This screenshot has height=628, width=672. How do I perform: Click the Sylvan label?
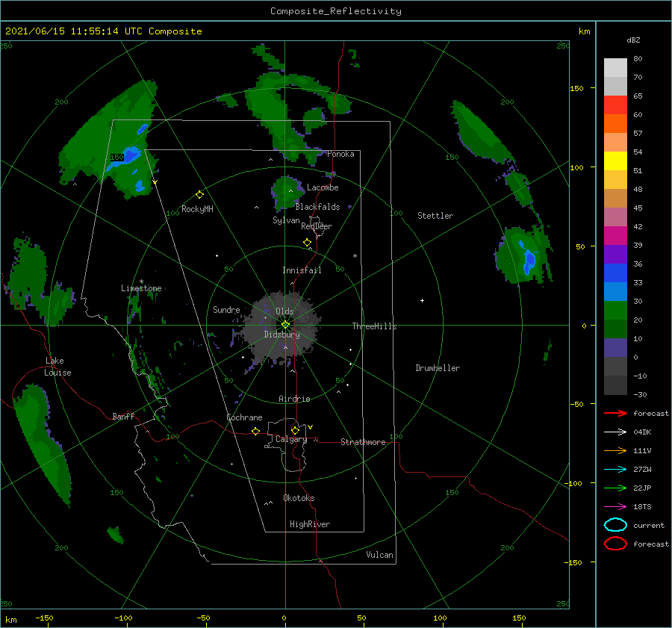286,220
